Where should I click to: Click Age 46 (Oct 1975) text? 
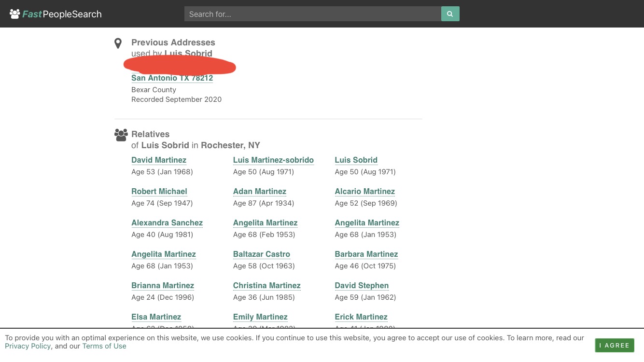365,266
